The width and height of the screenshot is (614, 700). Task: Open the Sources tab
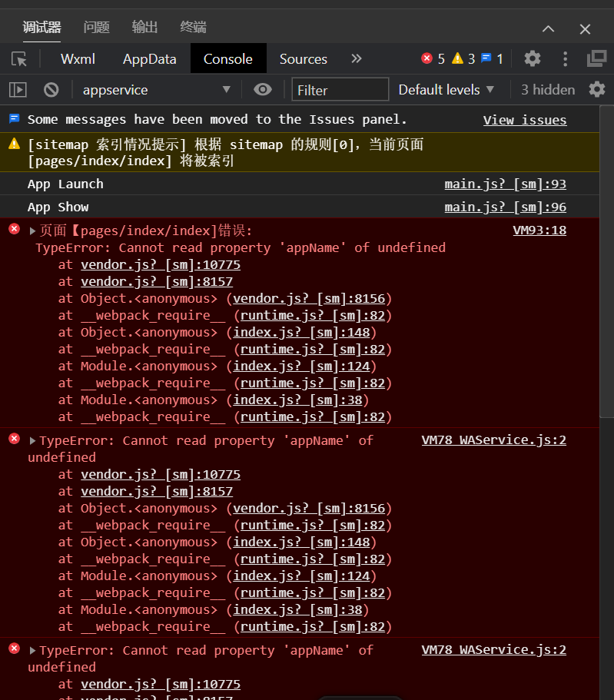coord(304,59)
